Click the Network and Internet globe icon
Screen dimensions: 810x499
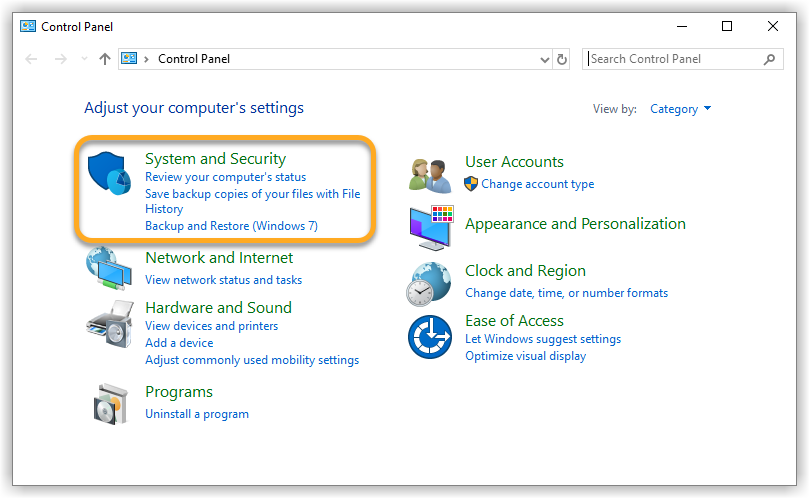(x=110, y=268)
